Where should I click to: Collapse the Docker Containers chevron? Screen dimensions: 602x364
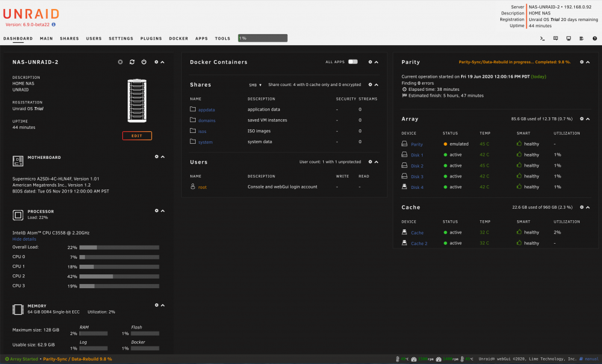point(376,62)
